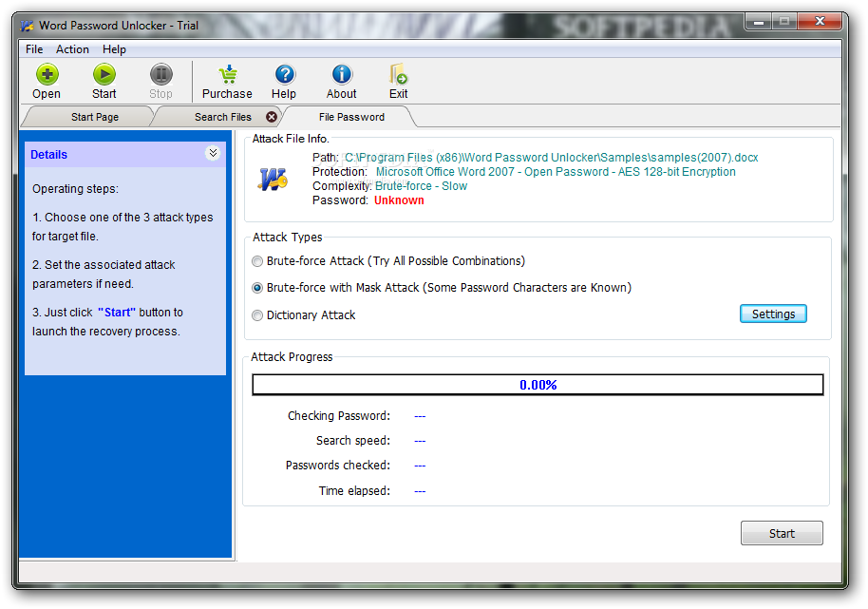This screenshot has height=609, width=868.
Task: Click the blue "Start" text in step 3
Action: tap(117, 313)
